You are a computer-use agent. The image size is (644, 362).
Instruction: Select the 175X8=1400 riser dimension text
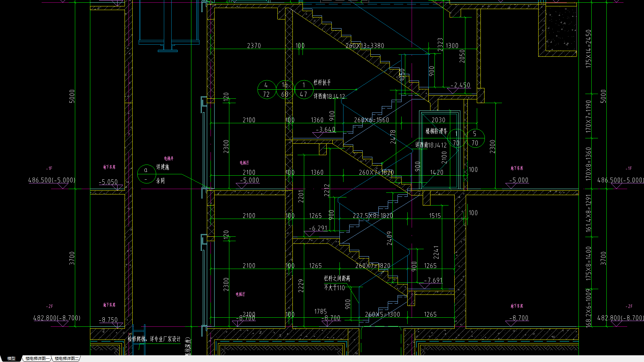coord(589,264)
